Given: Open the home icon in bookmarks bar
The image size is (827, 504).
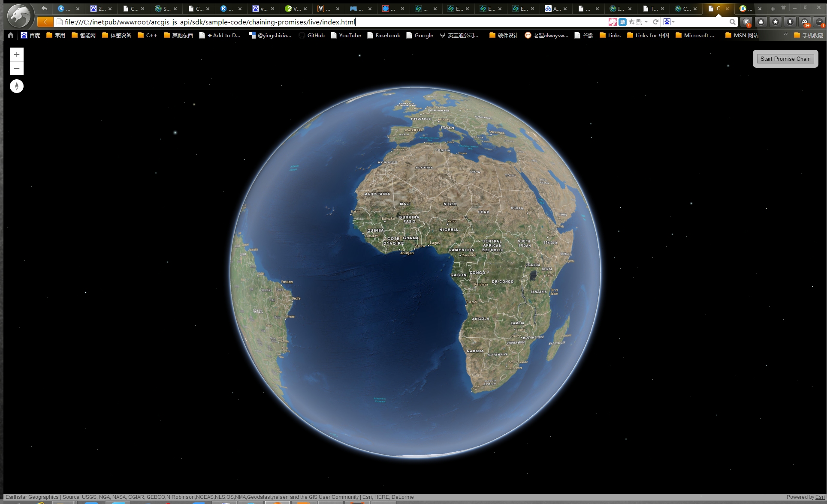Looking at the screenshot, I should tap(11, 36).
